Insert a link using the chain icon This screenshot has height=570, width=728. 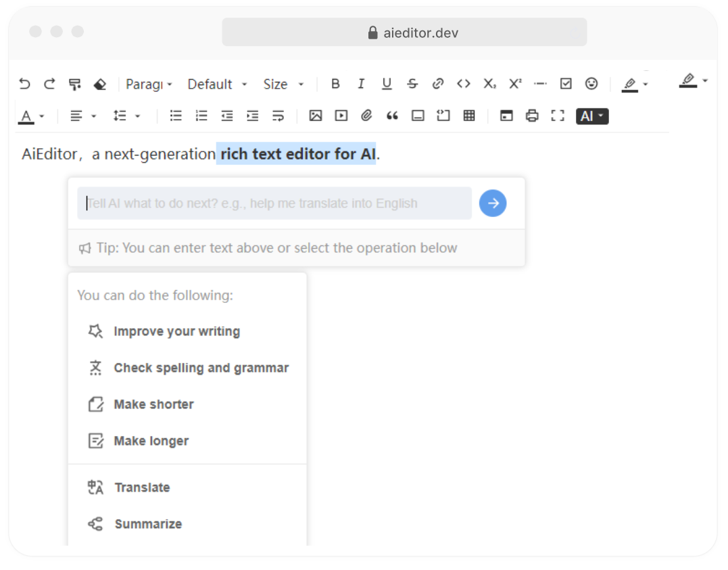click(438, 84)
